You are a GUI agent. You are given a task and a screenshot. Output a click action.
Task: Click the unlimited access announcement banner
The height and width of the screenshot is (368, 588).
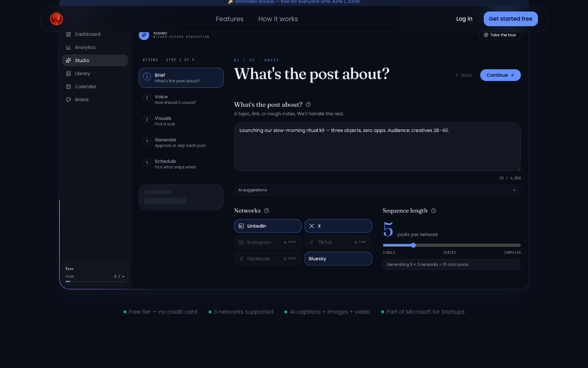tap(294, 2)
